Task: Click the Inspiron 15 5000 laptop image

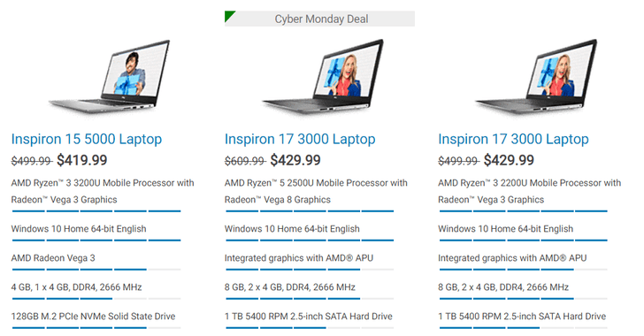Action: pyautogui.click(x=110, y=76)
